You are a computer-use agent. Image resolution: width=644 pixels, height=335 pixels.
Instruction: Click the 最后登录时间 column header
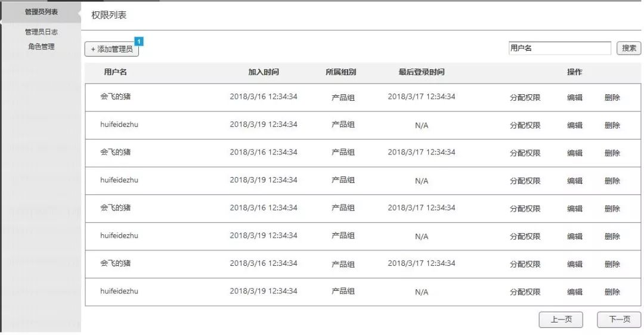click(x=422, y=73)
